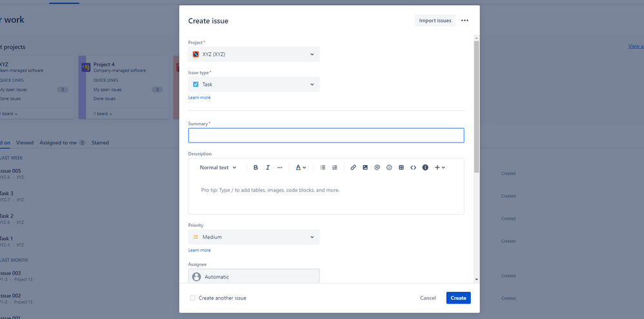Open the Issue type dropdown
This screenshot has height=319, width=644.
(254, 84)
